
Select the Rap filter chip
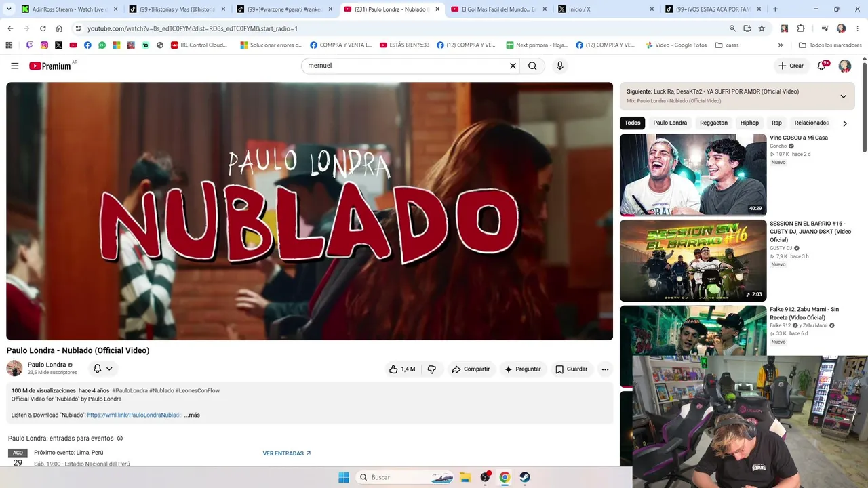(x=776, y=123)
